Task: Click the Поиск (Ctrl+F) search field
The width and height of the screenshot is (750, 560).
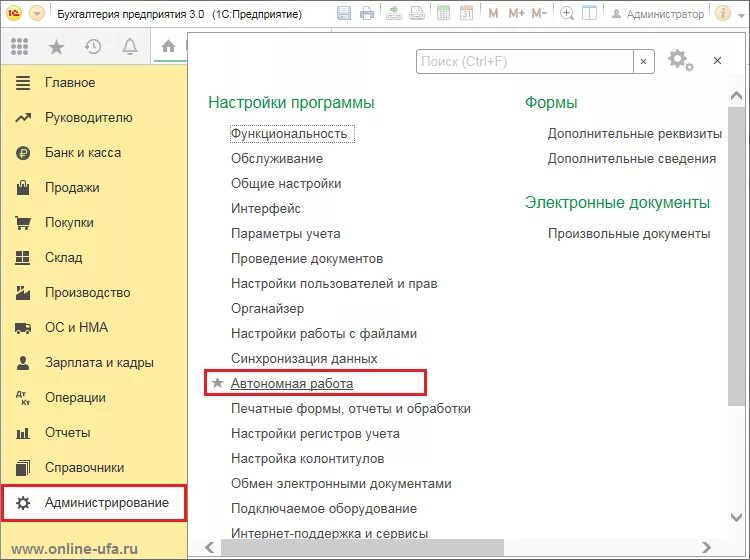Action: pyautogui.click(x=525, y=61)
